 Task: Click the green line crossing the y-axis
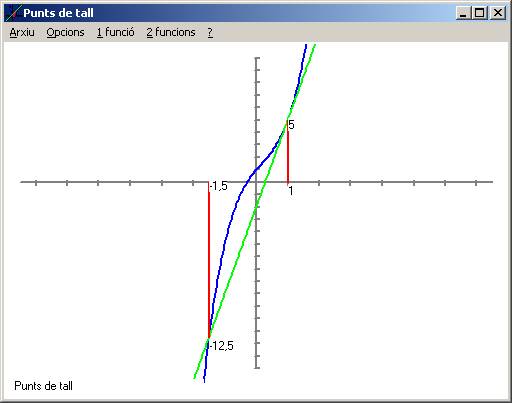256,206
